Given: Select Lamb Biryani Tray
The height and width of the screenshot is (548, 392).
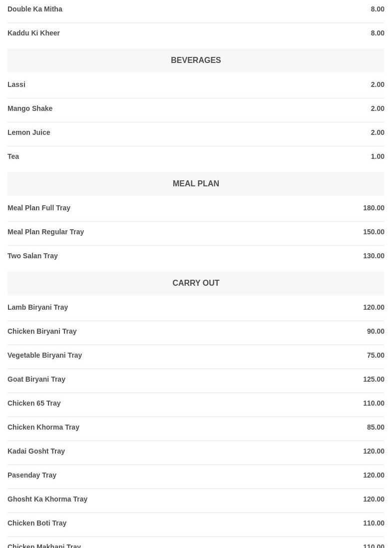Looking at the screenshot, I should pyautogui.click(x=38, y=307).
